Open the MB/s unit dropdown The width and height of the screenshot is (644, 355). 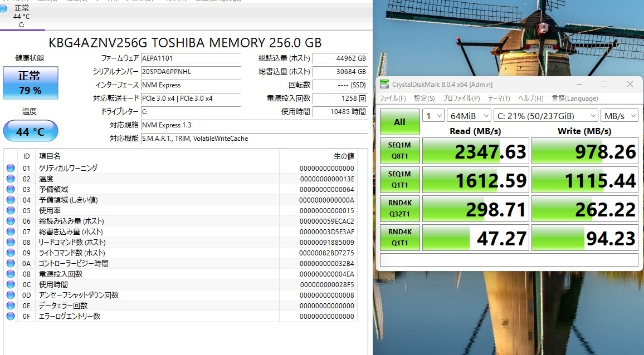pos(619,116)
